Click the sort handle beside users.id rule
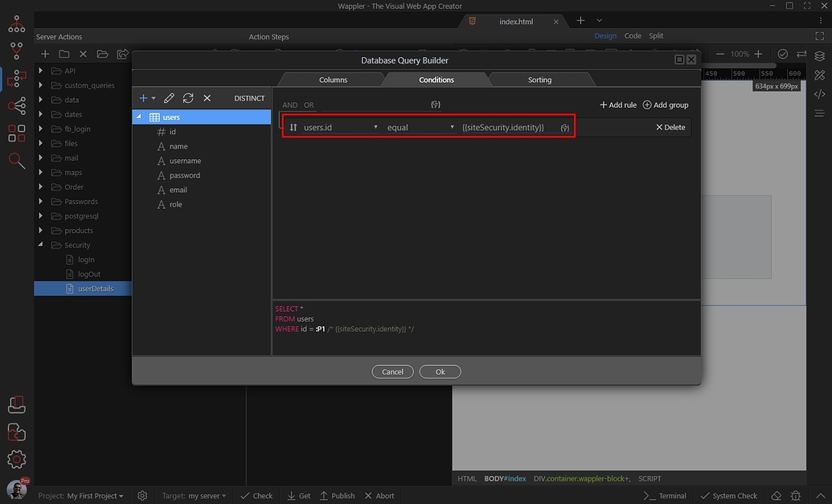 (293, 127)
